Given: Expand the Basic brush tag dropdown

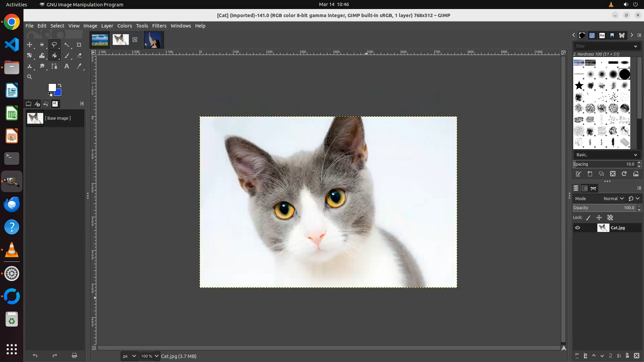Looking at the screenshot, I should pyautogui.click(x=635, y=155).
